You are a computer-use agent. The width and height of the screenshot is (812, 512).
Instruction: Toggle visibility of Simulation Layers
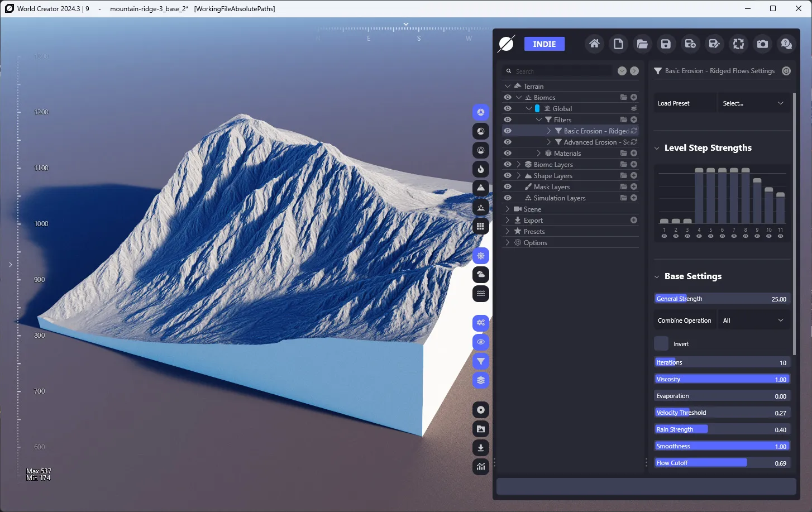pos(508,198)
